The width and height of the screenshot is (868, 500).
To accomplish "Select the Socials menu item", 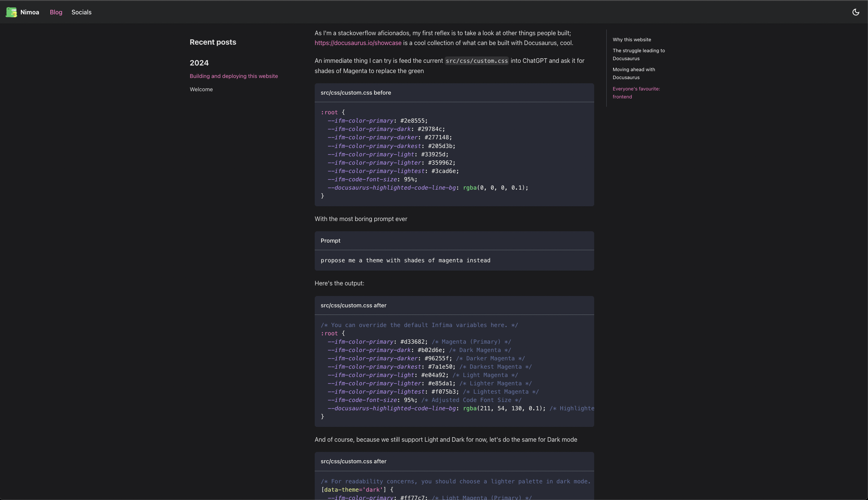I will pos(81,12).
